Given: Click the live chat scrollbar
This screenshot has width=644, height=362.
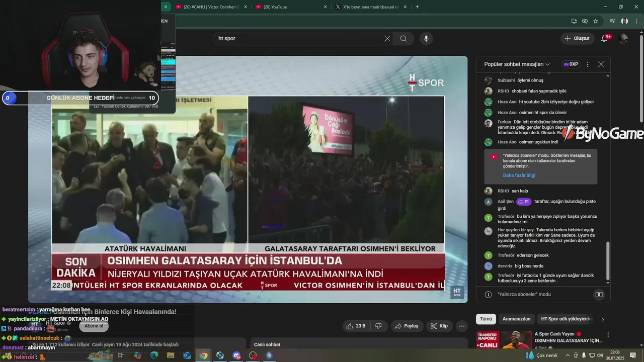Looking at the screenshot, I should [x=608, y=261].
